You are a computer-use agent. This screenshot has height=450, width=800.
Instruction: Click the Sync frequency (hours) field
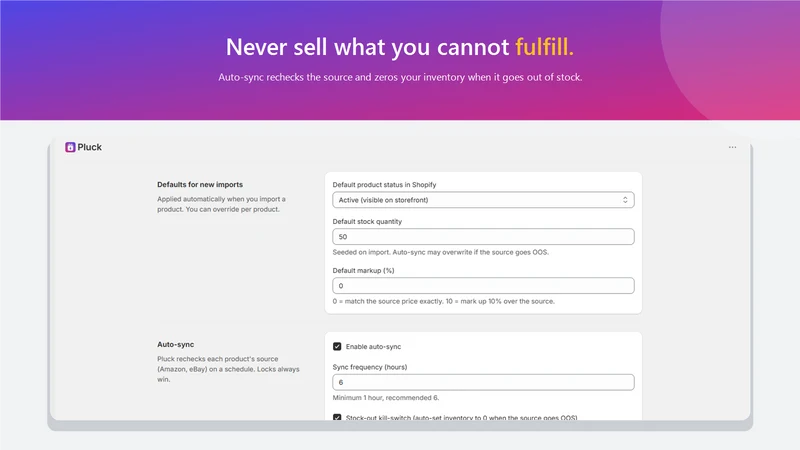(x=483, y=382)
